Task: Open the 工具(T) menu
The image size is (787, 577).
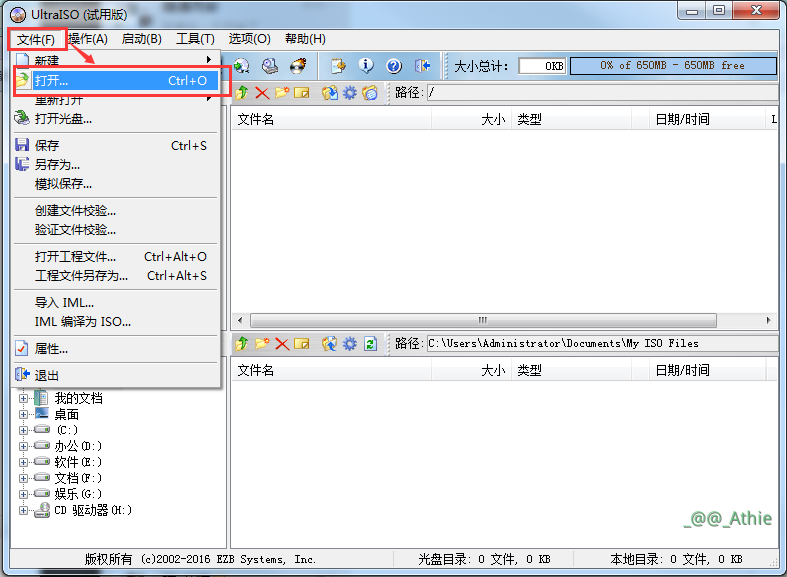Action: pyautogui.click(x=195, y=39)
